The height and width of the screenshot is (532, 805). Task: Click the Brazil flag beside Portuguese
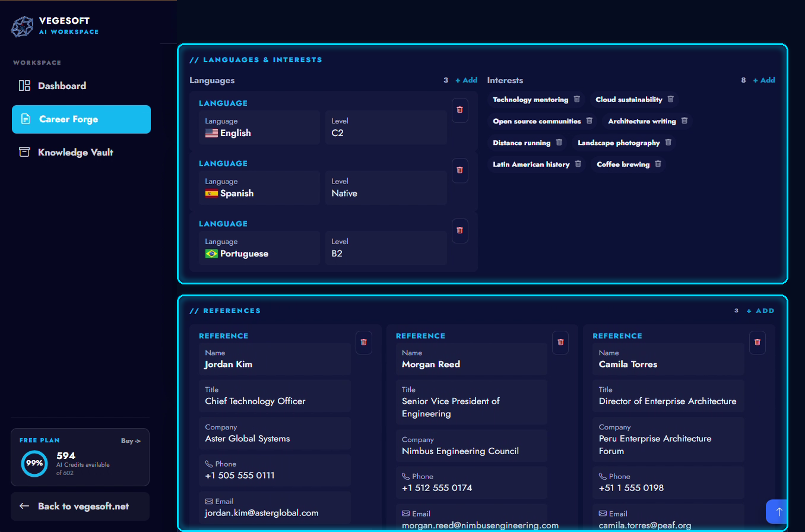click(x=211, y=254)
